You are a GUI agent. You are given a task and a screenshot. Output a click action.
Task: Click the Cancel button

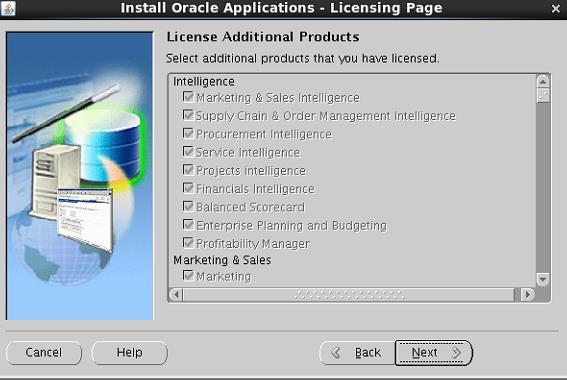44,353
